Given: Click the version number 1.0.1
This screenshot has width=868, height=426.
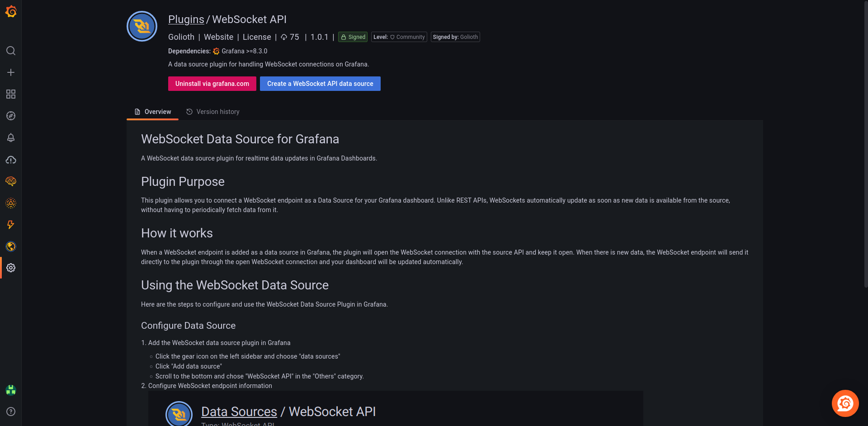Looking at the screenshot, I should 320,37.
